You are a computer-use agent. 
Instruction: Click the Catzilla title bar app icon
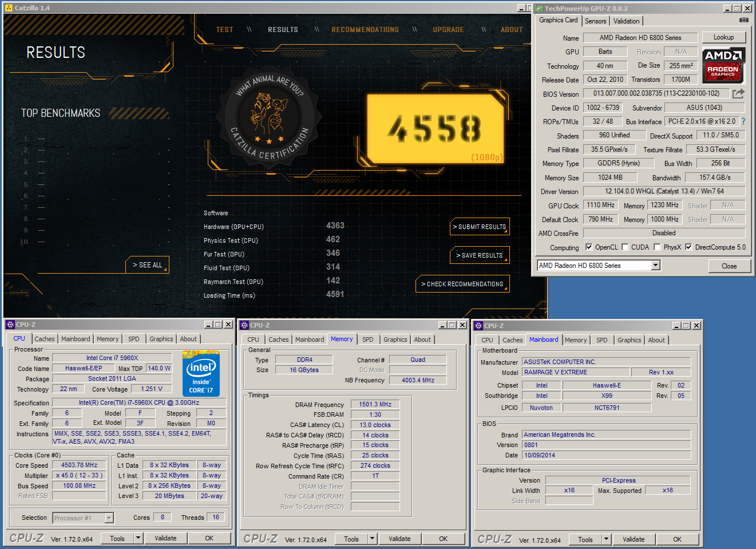coord(9,8)
